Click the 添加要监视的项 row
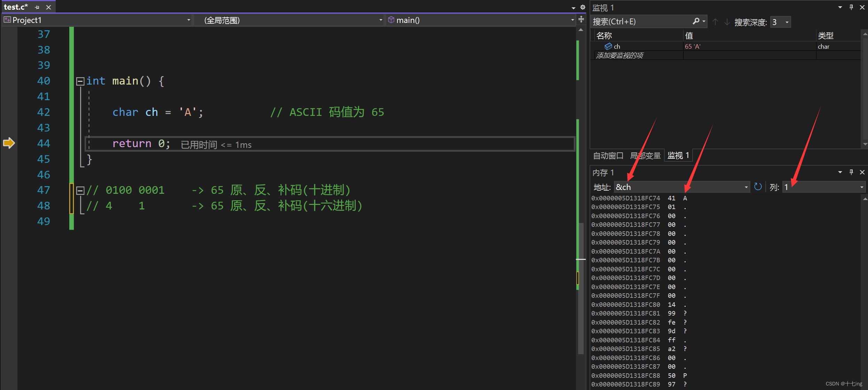Image resolution: width=868 pixels, height=390 pixels. tap(620, 55)
